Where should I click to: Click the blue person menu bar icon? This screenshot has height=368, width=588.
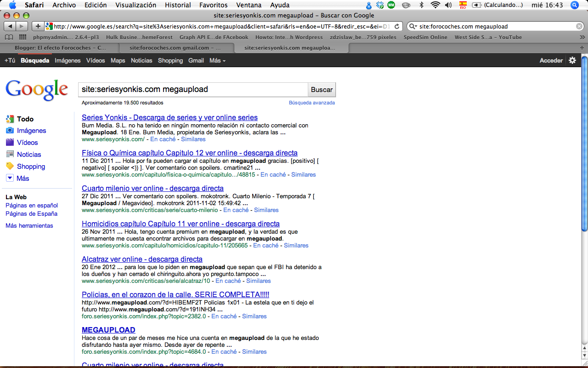[x=369, y=5]
